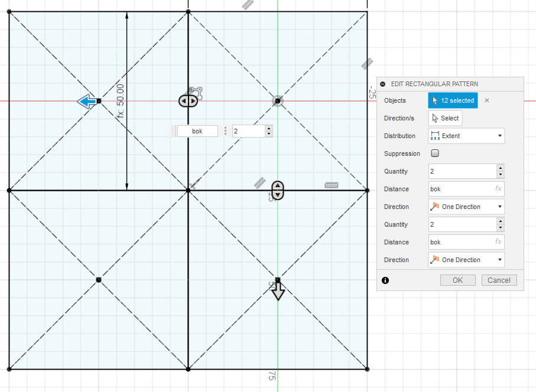
Task: Click the three-dot menu in floating input box
Action: click(225, 131)
